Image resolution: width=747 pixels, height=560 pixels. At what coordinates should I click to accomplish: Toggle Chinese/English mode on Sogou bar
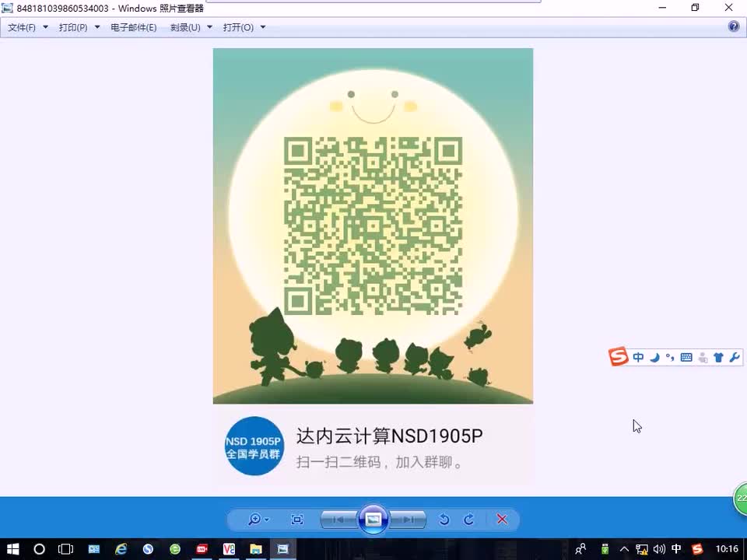tap(638, 357)
